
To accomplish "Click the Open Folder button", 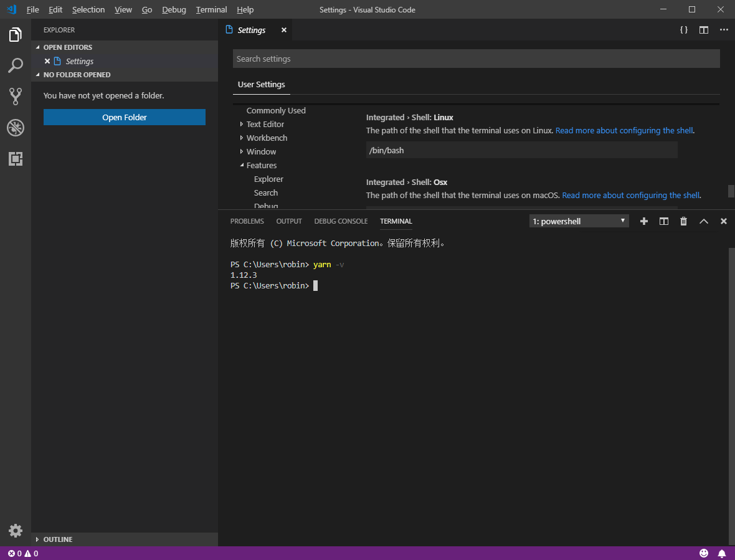I will click(124, 116).
